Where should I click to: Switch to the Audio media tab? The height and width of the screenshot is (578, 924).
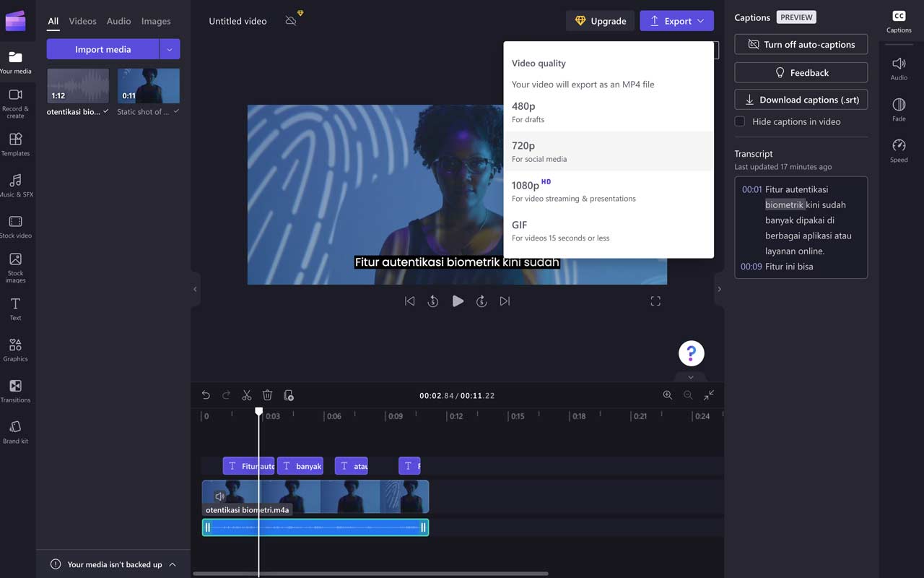pyautogui.click(x=118, y=21)
